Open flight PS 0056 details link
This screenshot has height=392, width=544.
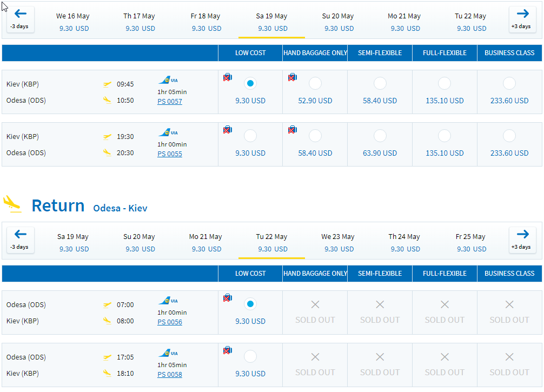coord(170,322)
